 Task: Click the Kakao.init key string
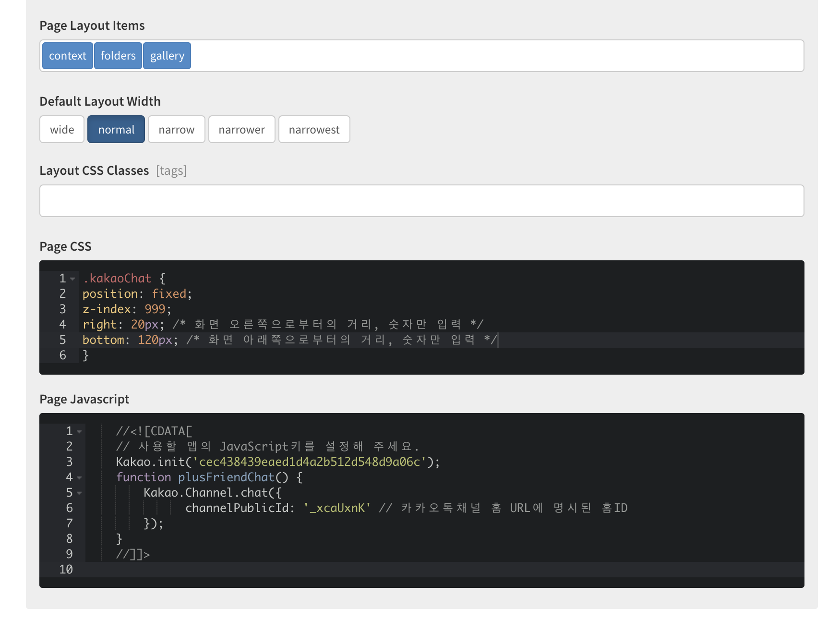coord(310,462)
